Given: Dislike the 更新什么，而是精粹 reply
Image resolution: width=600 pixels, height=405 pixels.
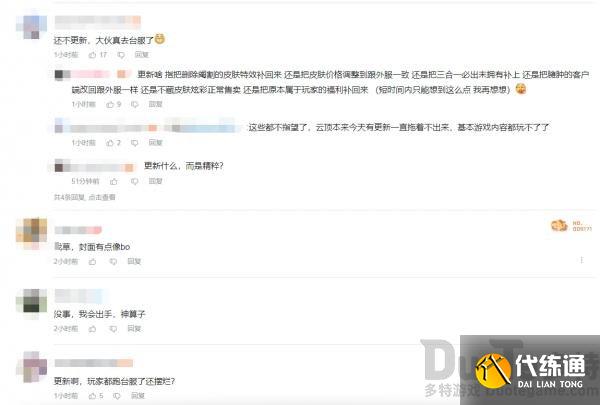Looking at the screenshot, I should pyautogui.click(x=134, y=181).
